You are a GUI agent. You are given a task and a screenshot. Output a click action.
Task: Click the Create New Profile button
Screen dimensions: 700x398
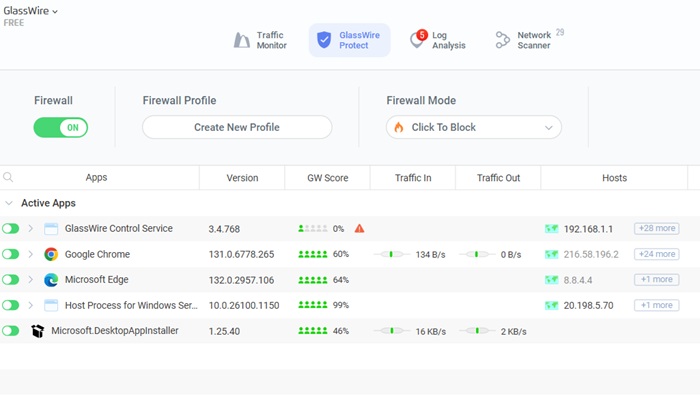(237, 127)
